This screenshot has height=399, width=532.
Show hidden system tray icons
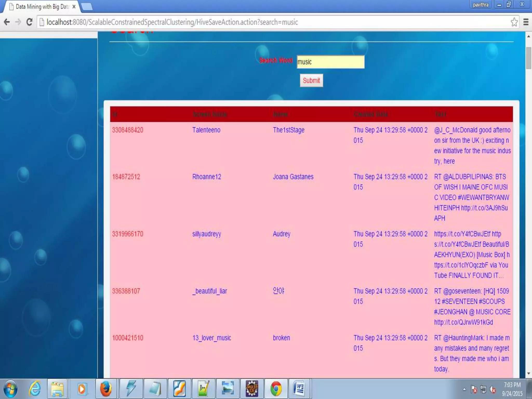[464, 389]
